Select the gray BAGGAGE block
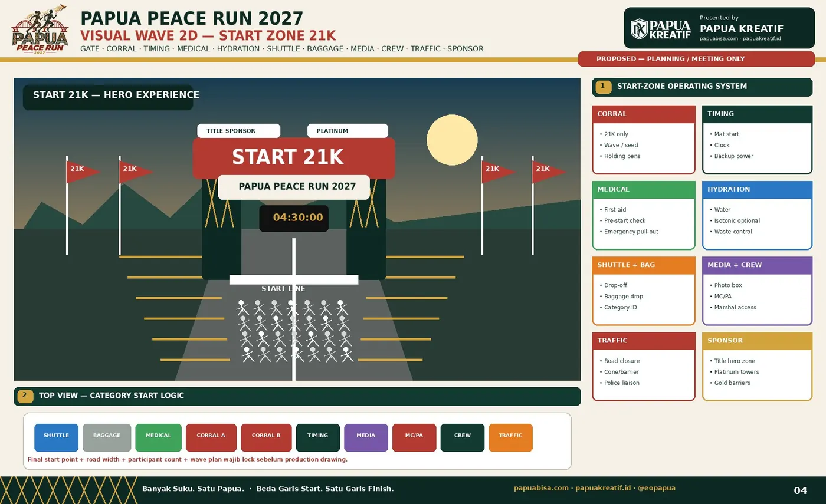Image resolution: width=826 pixels, height=504 pixels. click(107, 437)
